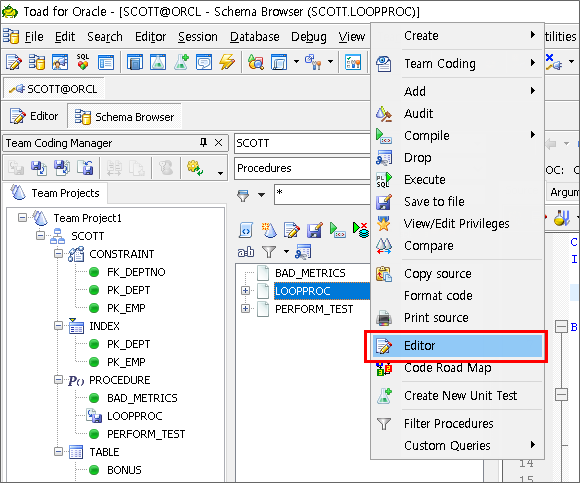The height and width of the screenshot is (483, 580).
Task: Open the SQL optimizer heart icon
Action: [x=83, y=62]
